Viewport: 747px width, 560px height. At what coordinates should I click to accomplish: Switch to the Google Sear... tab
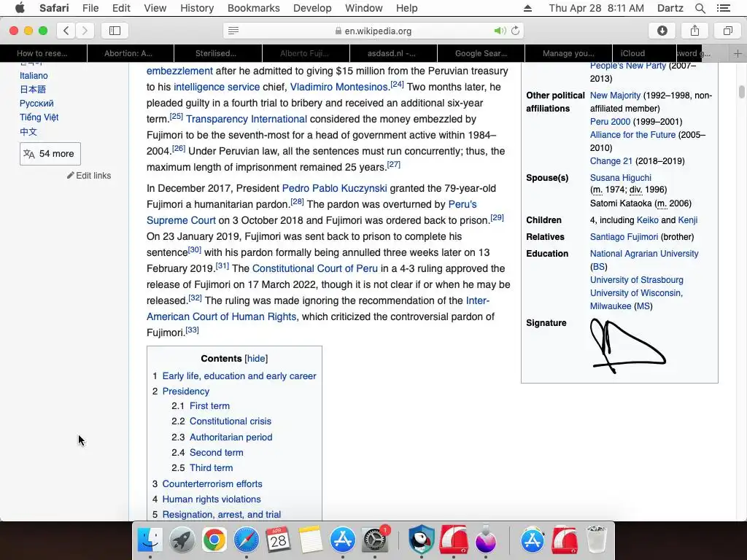click(481, 53)
